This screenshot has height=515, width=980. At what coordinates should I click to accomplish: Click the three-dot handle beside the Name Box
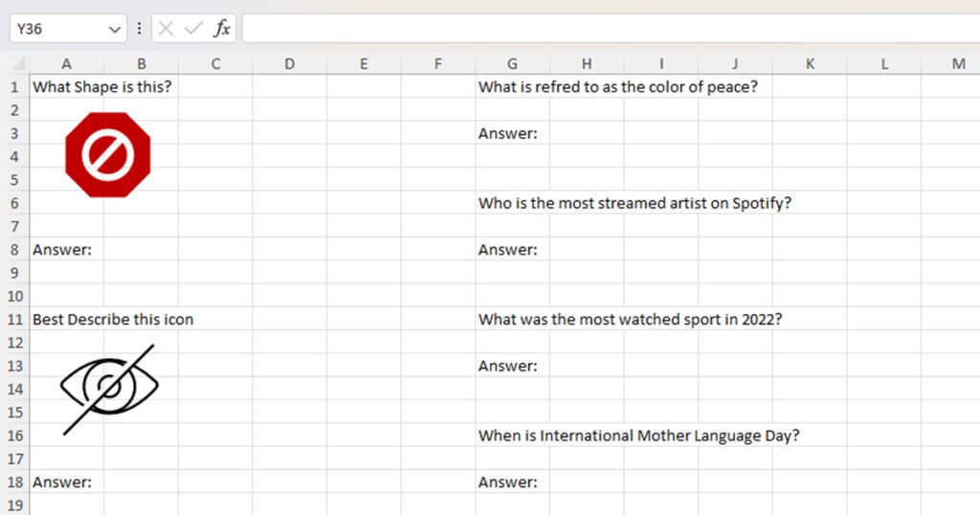tap(140, 29)
